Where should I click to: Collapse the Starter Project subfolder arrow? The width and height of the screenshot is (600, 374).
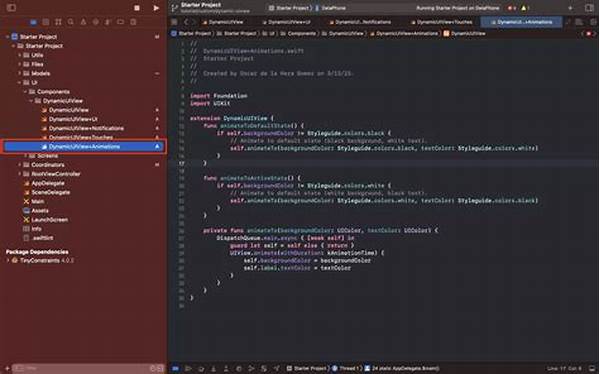(13, 46)
